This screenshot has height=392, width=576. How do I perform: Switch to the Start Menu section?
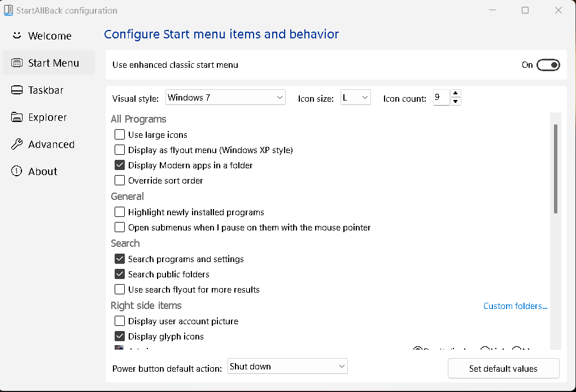click(x=49, y=63)
